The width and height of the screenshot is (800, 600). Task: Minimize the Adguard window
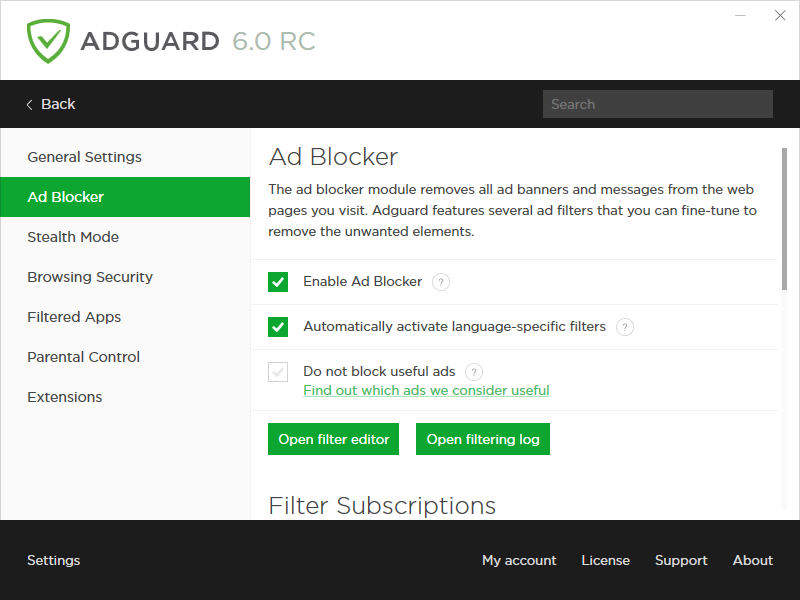(x=740, y=16)
